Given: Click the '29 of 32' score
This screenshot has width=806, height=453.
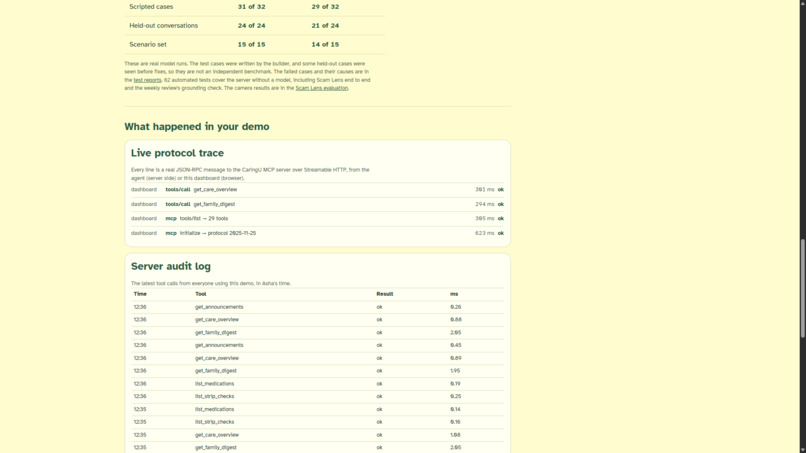Looking at the screenshot, I should click(325, 7).
